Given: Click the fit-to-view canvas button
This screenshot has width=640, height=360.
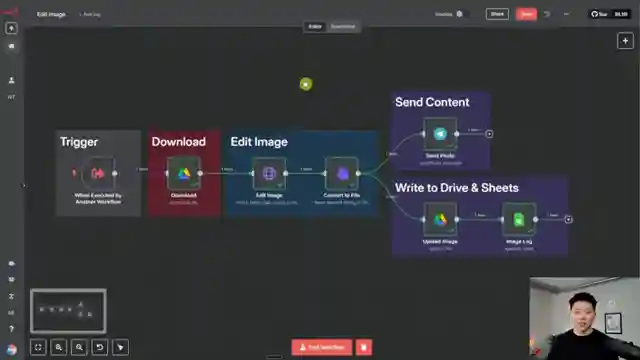Looking at the screenshot, I should click(38, 347).
